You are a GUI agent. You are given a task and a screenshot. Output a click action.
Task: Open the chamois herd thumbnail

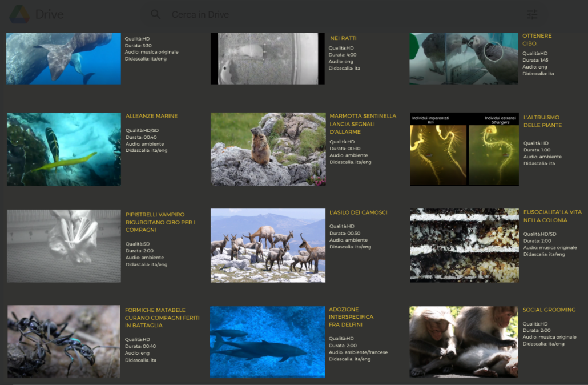click(x=268, y=246)
